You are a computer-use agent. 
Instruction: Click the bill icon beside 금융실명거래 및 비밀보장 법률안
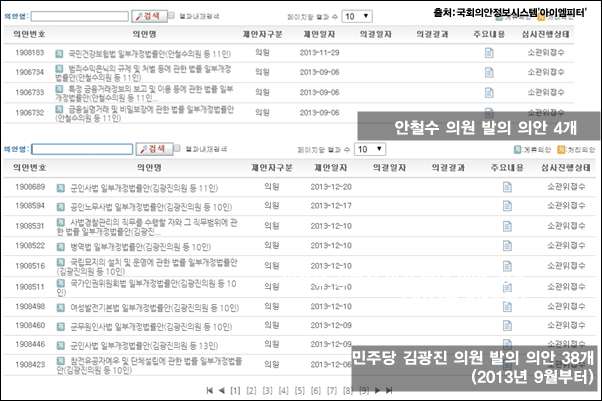[59, 109]
